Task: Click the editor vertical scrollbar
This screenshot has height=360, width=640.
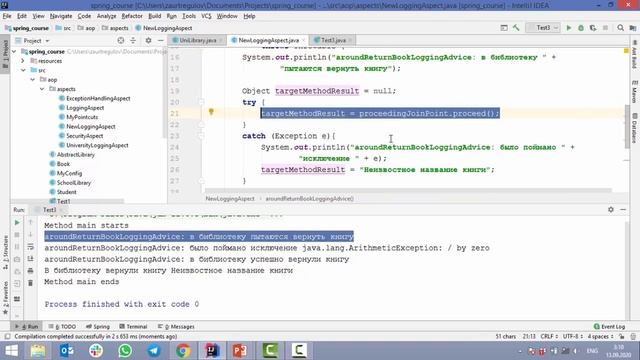Action: (627, 127)
